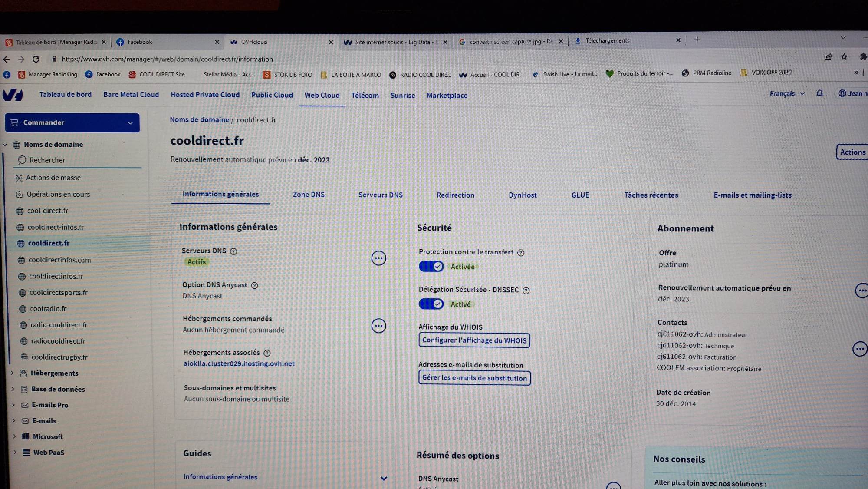The height and width of the screenshot is (489, 868).
Task: Click the OVH logo icon
Action: coord(13,95)
